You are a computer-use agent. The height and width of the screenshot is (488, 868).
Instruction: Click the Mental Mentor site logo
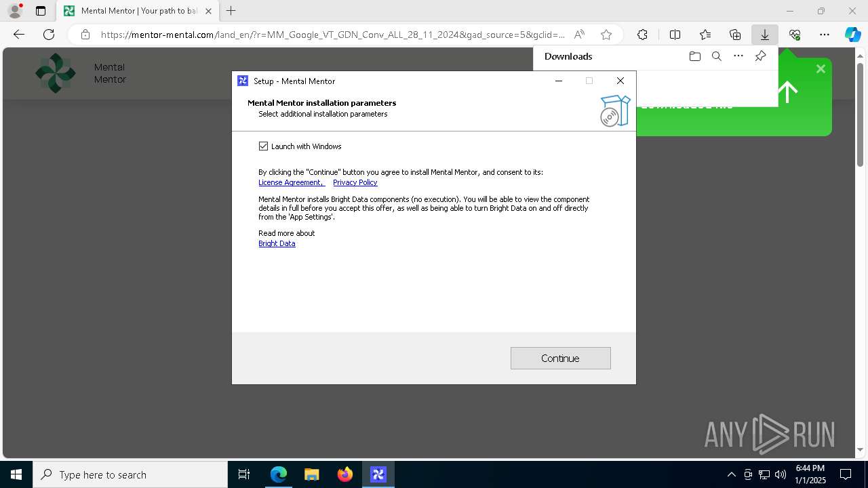click(56, 73)
